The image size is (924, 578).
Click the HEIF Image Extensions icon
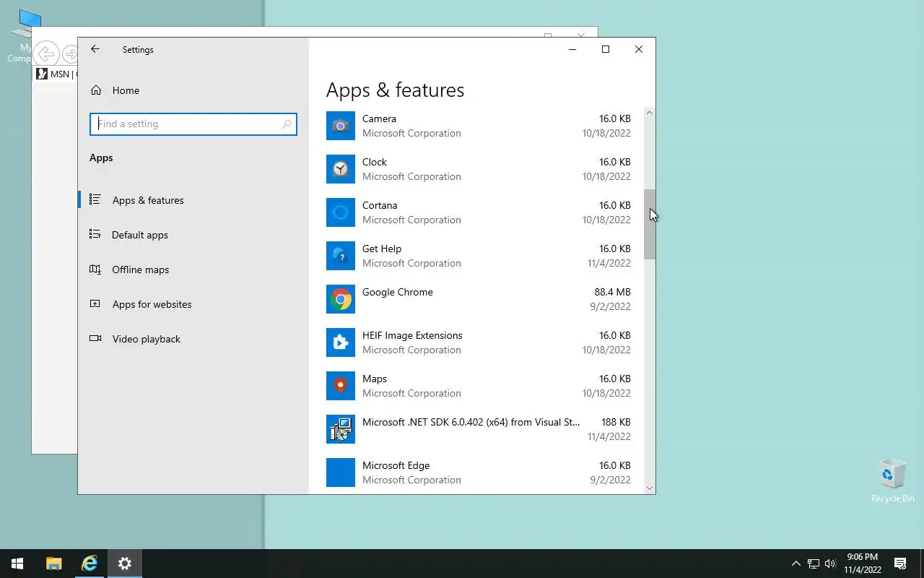[341, 342]
